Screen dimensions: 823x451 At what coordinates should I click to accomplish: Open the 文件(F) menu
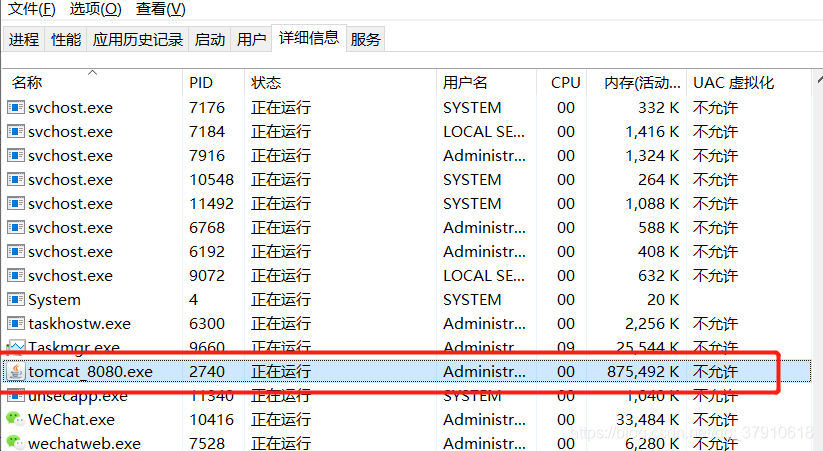pyautogui.click(x=31, y=9)
